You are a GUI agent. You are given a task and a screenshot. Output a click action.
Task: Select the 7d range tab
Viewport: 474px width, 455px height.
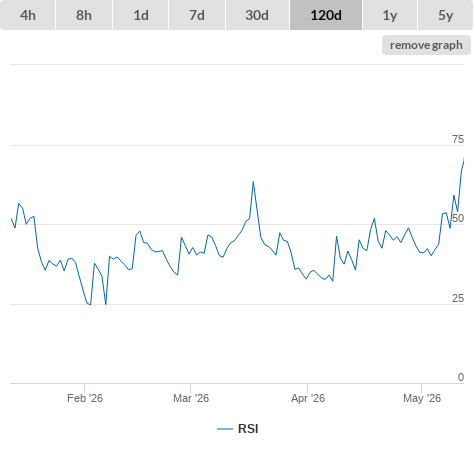[197, 15]
